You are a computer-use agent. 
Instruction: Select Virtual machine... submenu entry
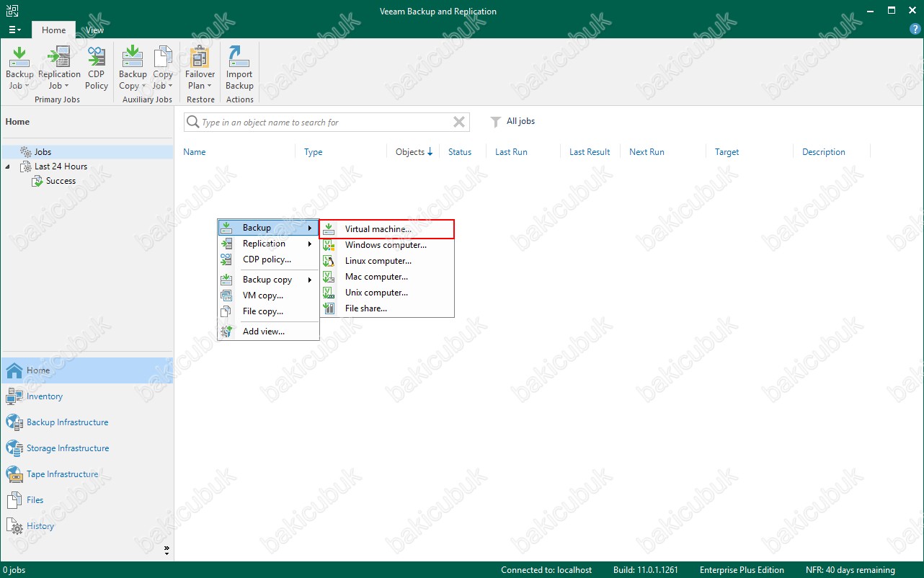click(x=387, y=229)
